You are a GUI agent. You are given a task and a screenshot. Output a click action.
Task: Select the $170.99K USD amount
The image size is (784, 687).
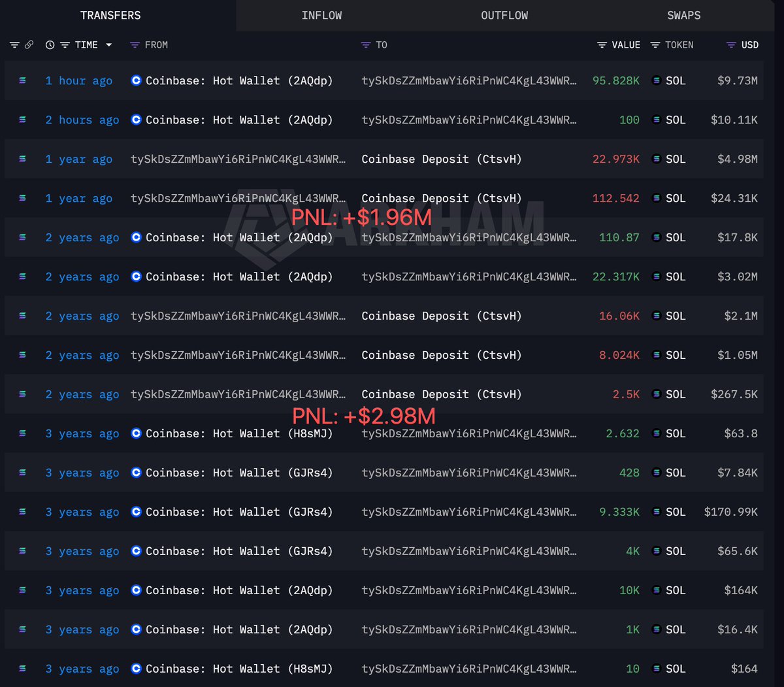coord(731,512)
